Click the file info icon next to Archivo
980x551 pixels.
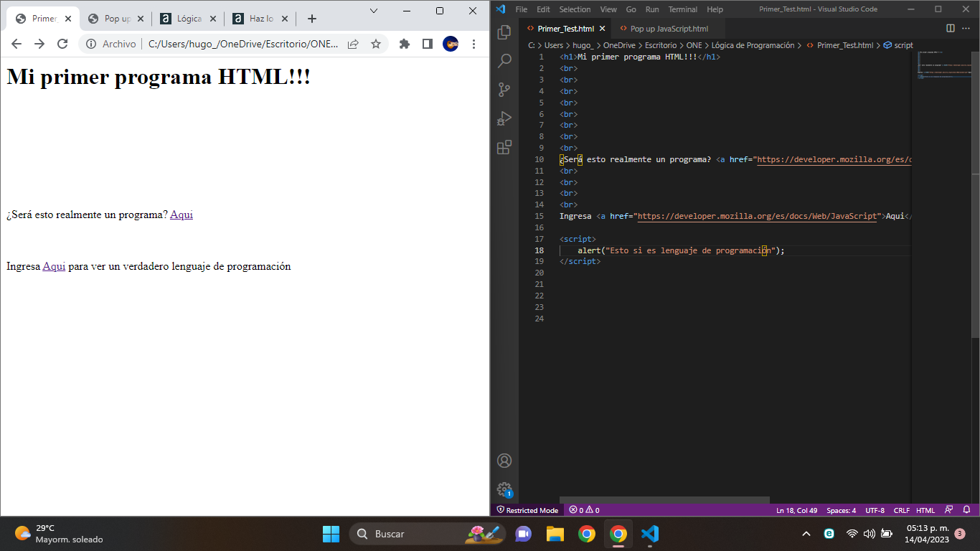[91, 44]
